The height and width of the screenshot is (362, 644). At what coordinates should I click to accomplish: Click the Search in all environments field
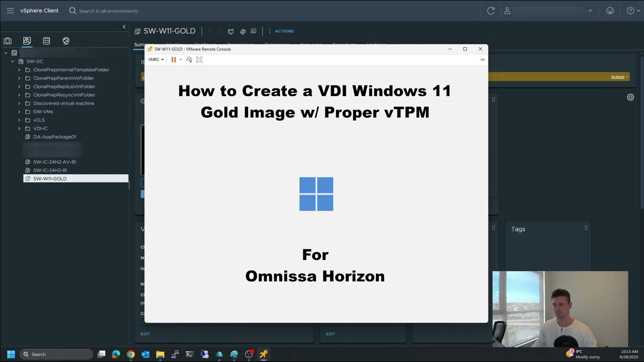tap(108, 11)
